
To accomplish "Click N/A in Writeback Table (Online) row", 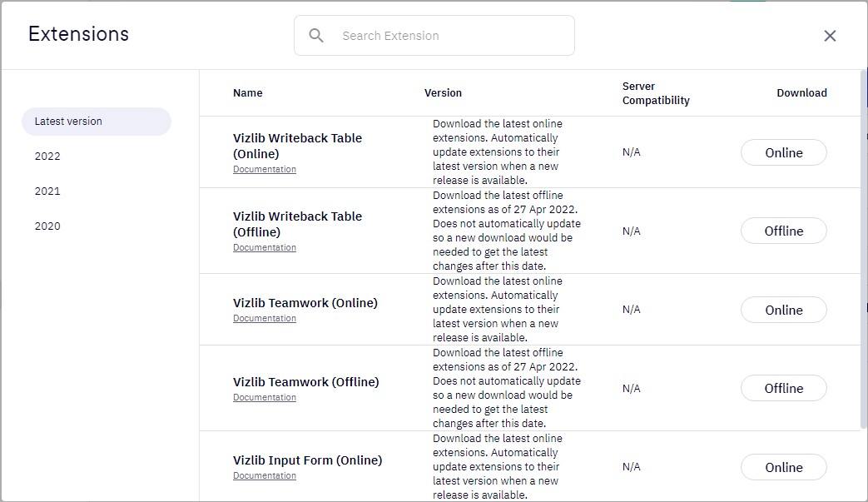I will click(x=631, y=152).
